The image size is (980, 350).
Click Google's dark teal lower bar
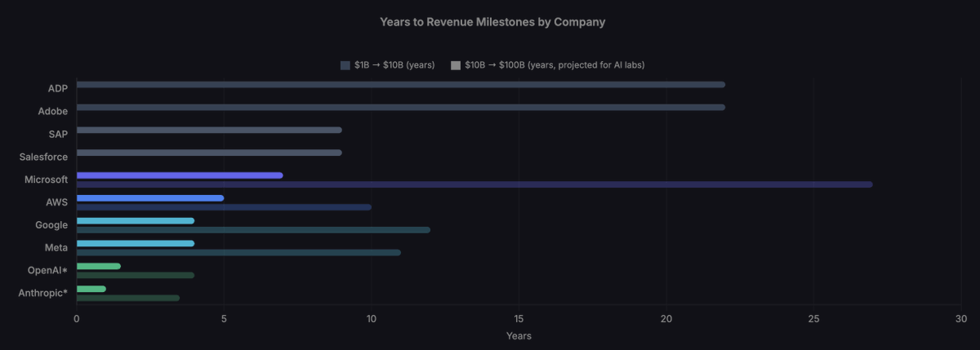click(x=253, y=229)
